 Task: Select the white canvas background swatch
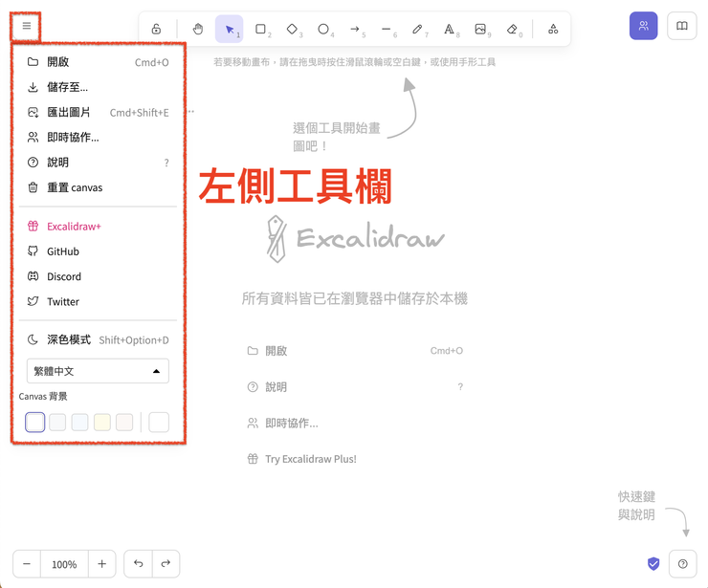point(34,423)
